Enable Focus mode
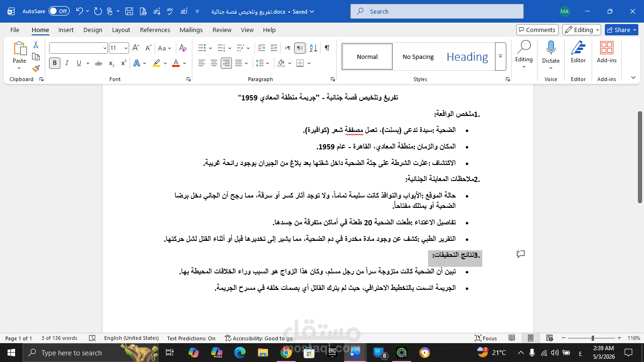This screenshot has height=362, width=644. [486, 338]
